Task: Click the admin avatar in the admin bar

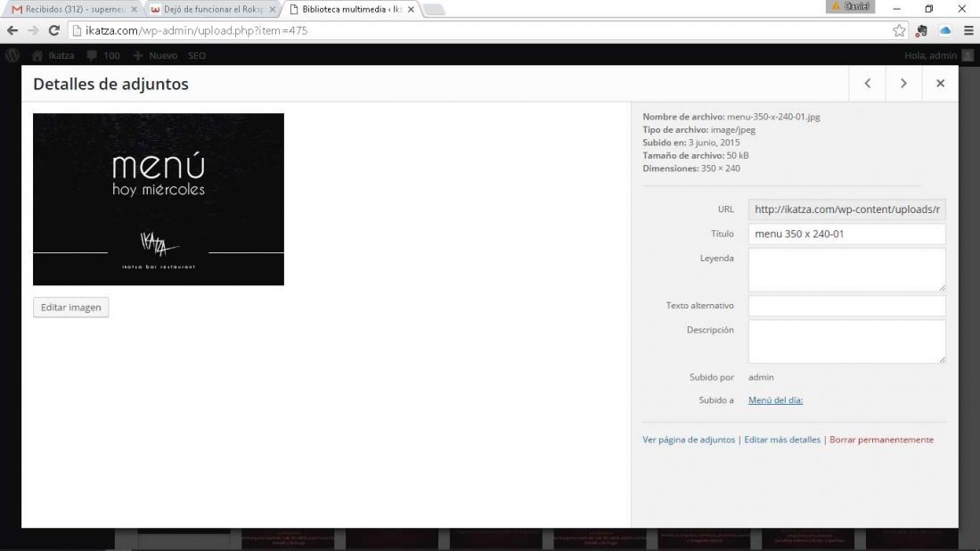Action: click(x=968, y=55)
